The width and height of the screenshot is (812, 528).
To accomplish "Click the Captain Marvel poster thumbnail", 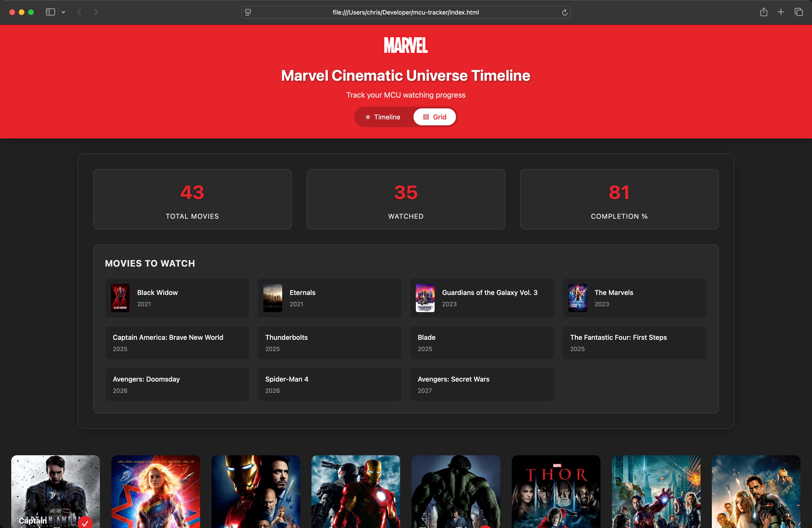I will (156, 491).
